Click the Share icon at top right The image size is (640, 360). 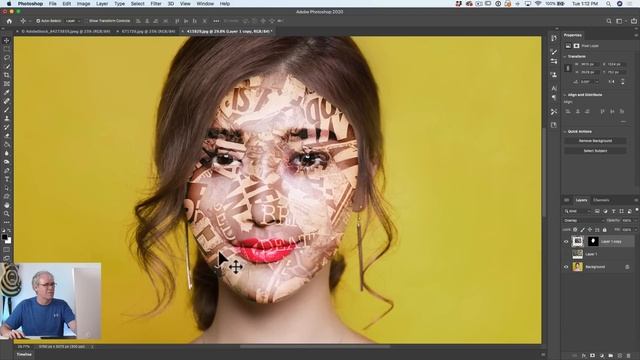click(x=633, y=21)
